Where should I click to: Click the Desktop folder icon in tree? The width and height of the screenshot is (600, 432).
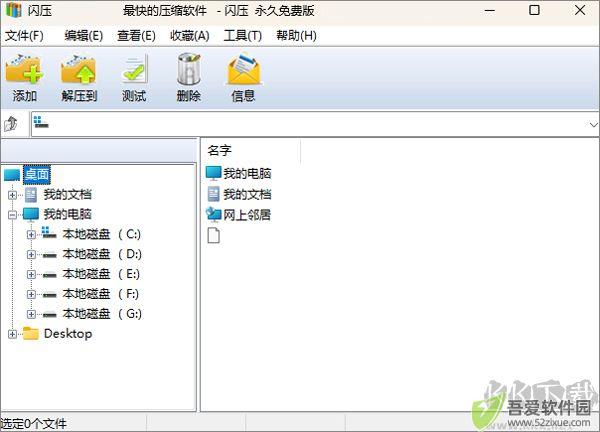(x=31, y=334)
